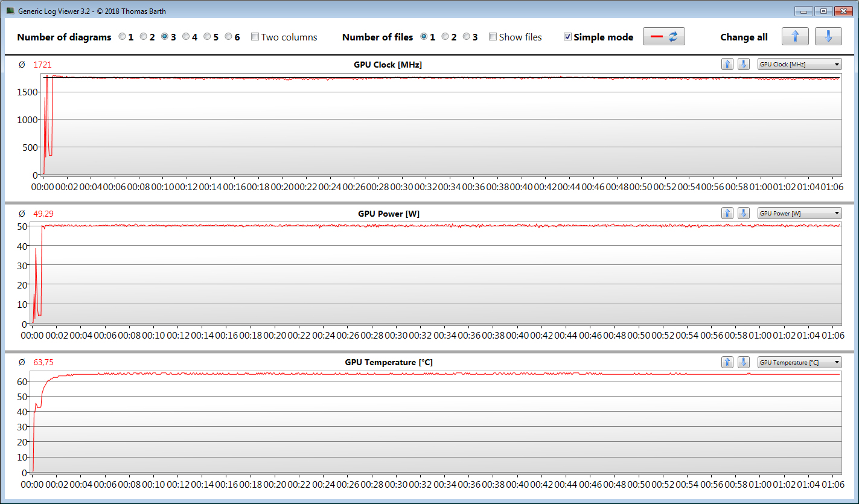Click the GPU Temperature [°C] chart title
Screen dimensions: 859x504
click(x=389, y=362)
